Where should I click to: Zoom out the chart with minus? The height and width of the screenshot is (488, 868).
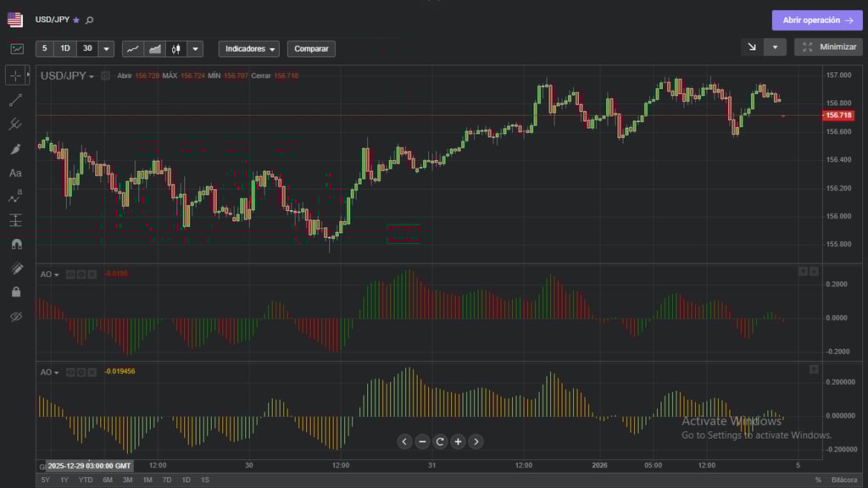[x=422, y=441]
